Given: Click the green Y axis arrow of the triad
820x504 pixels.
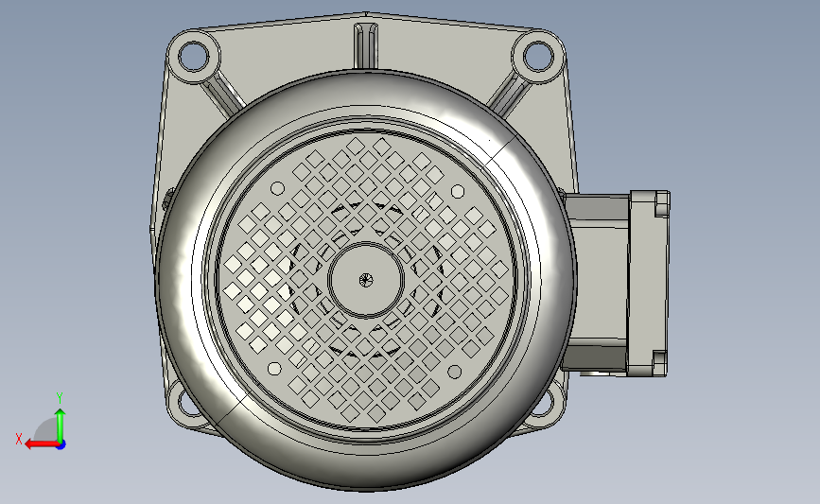Looking at the screenshot, I should pyautogui.click(x=61, y=426).
